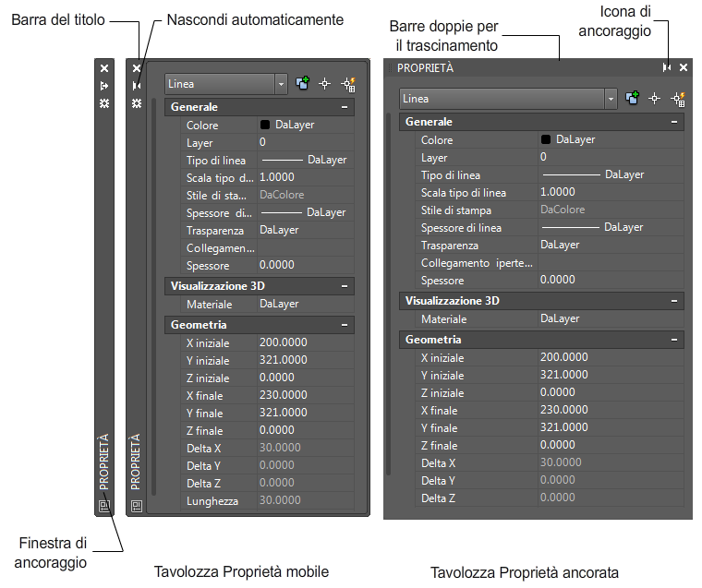The height and width of the screenshot is (588, 702).
Task: Click Tipo di linea value in floating palette
Action: pos(306,160)
